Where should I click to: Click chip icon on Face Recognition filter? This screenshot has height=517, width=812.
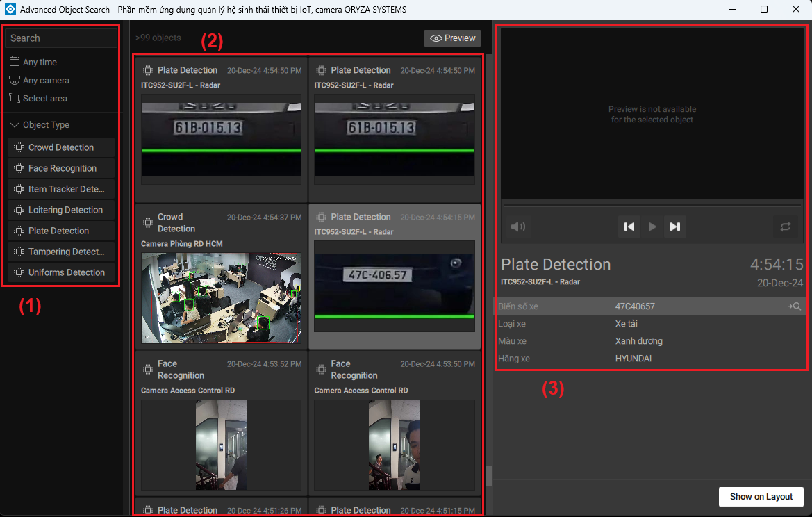19,168
